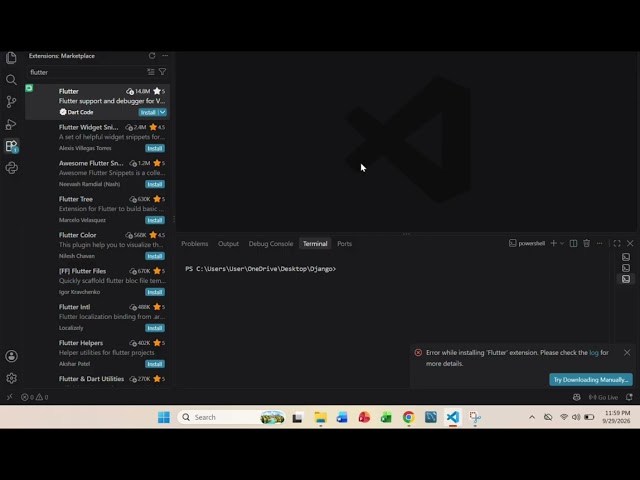The image size is (640, 480).
Task: Open Flutter & Dart Utilities extension entry
Action: click(x=98, y=380)
